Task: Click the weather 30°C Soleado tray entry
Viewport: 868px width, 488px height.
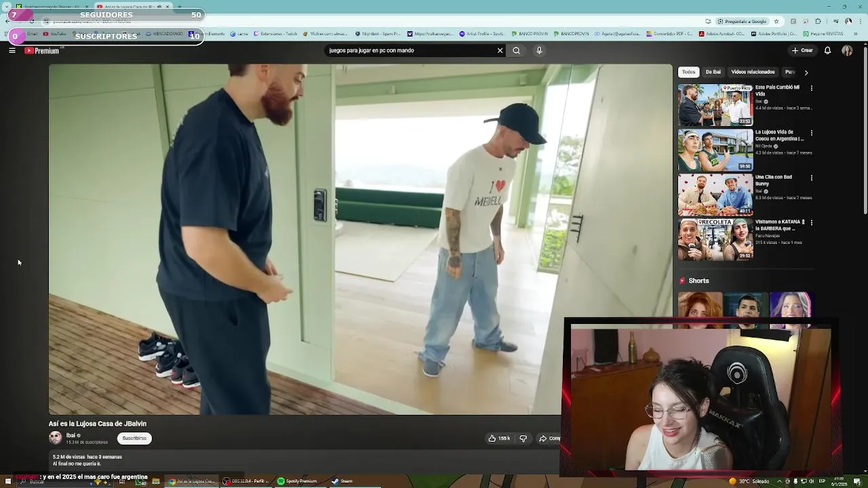Action: click(749, 481)
